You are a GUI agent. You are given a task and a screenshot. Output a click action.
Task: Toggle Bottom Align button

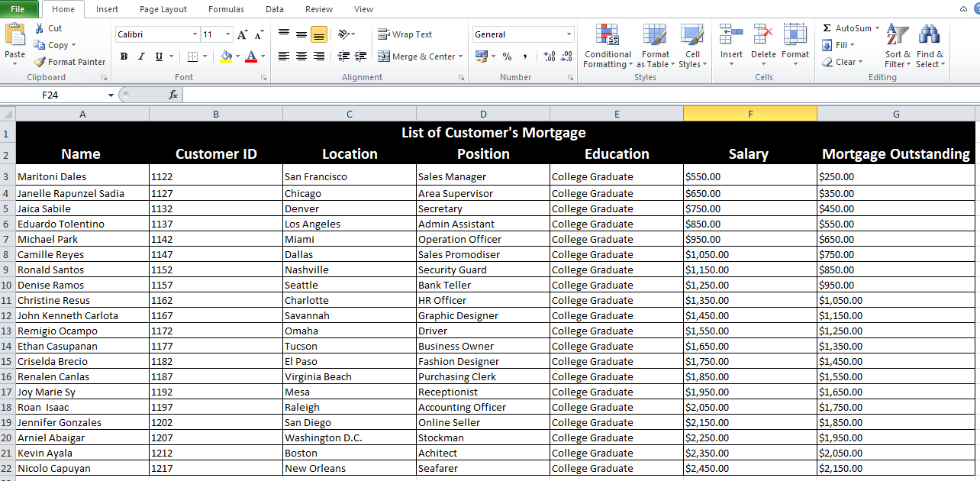(x=319, y=34)
